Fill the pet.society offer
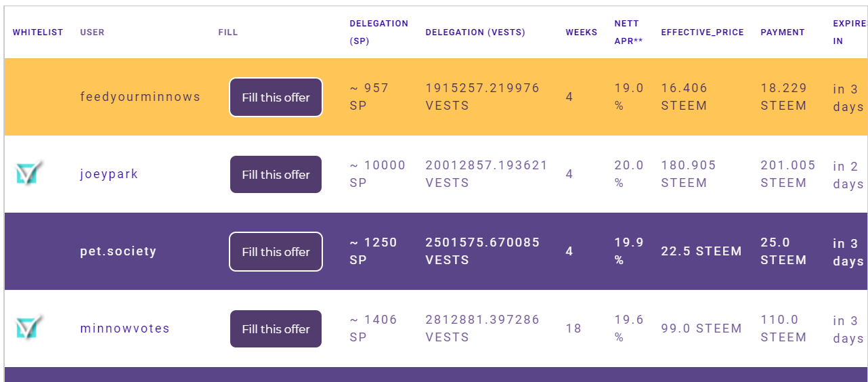Viewport: 868px width, 382px height. pyautogui.click(x=276, y=252)
